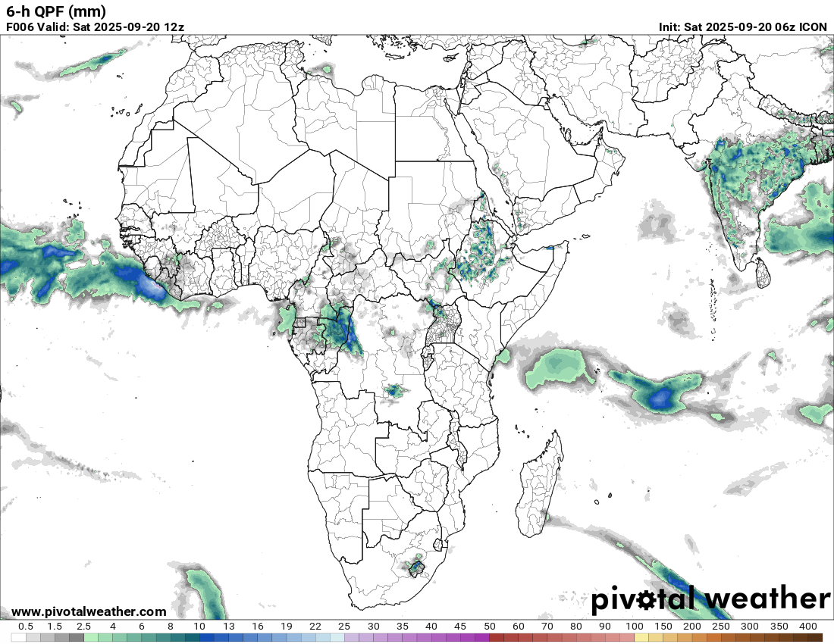This screenshot has width=834, height=644.
Task: Click the 1.5 legend label
Action: 55,627
